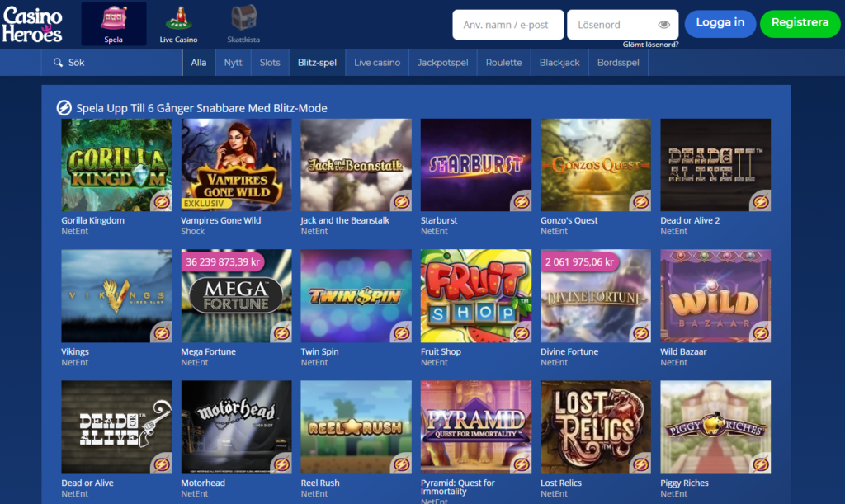Click the search magnifier icon

pos(58,63)
